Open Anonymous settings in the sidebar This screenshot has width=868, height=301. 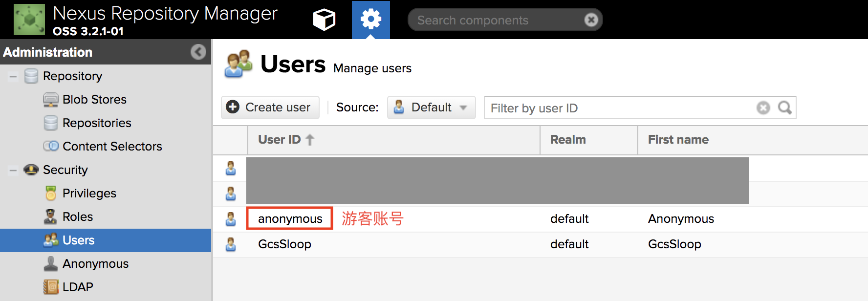(96, 264)
